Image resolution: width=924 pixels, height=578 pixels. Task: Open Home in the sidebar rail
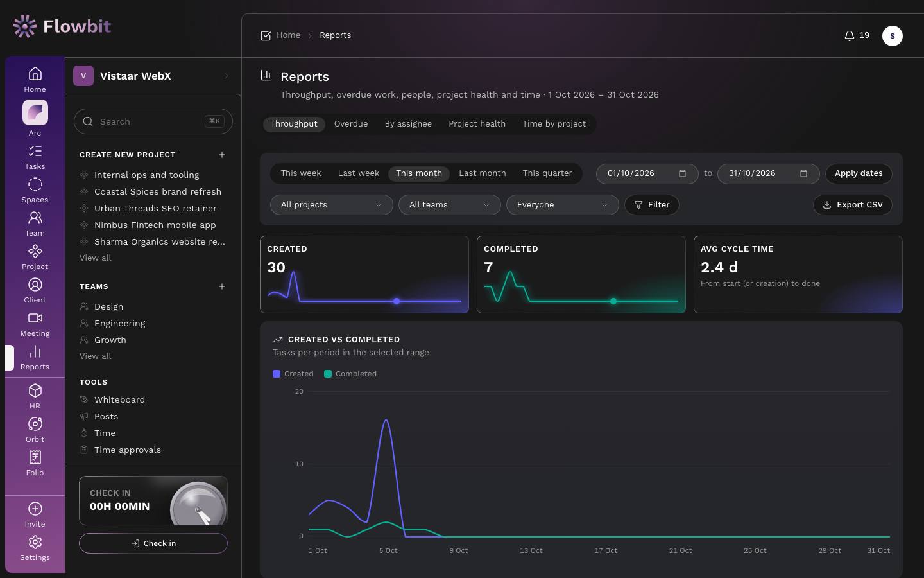click(x=35, y=80)
